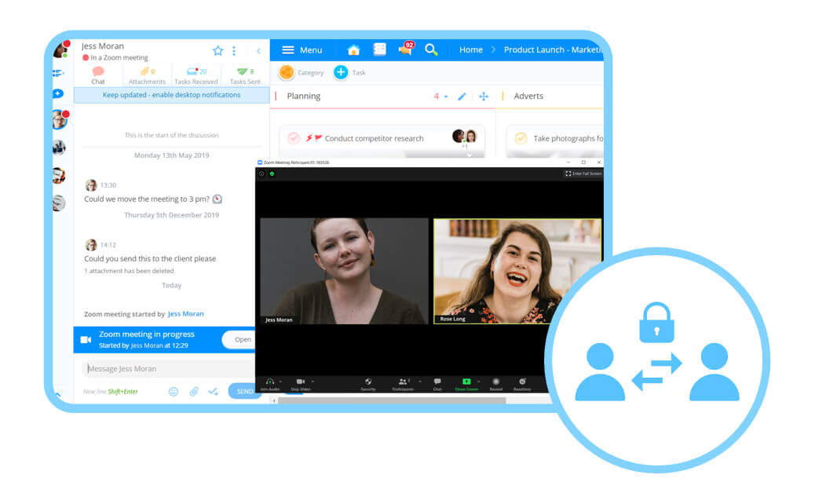Open Participants in Zoom toolbar

(403, 384)
